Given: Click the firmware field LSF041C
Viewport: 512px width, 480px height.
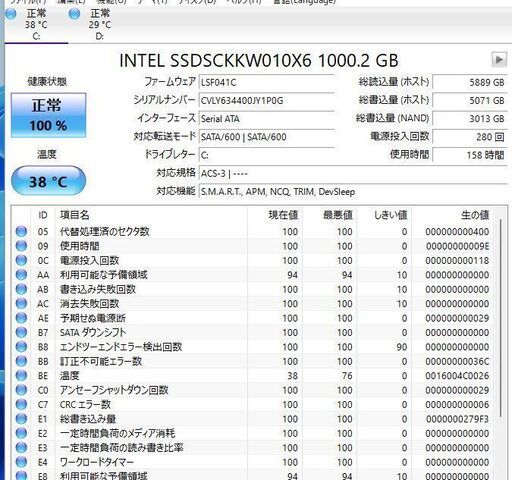Looking at the screenshot, I should 266,82.
